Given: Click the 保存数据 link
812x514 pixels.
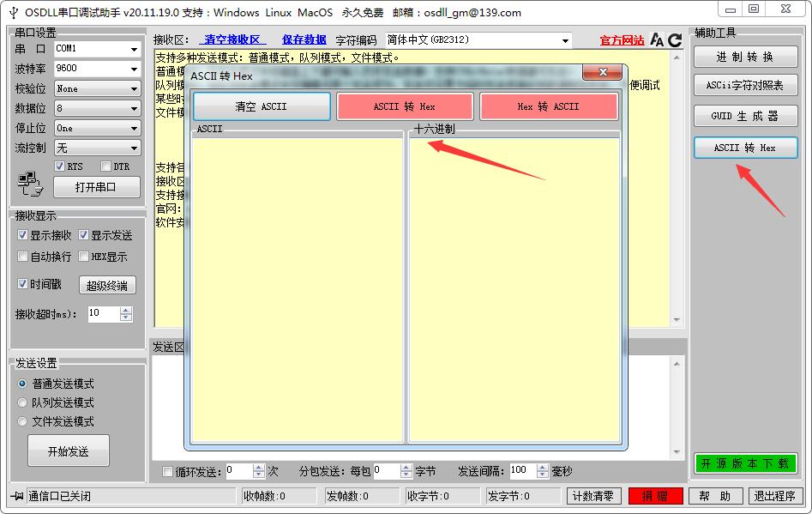Looking at the screenshot, I should pyautogui.click(x=304, y=39).
